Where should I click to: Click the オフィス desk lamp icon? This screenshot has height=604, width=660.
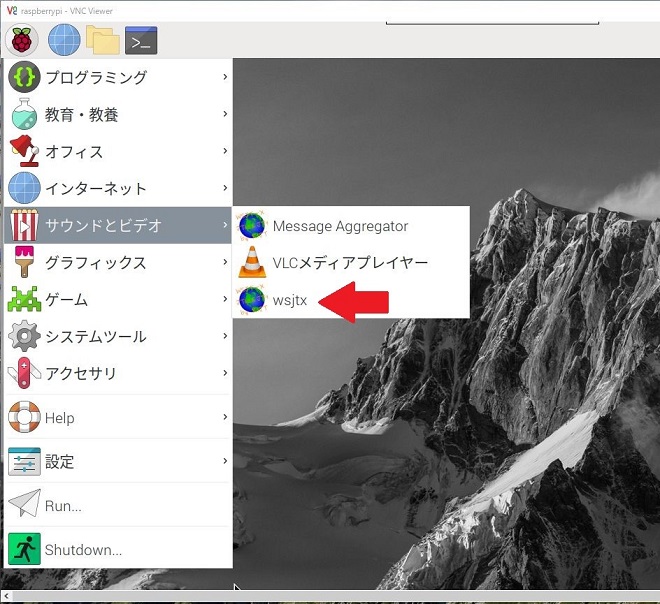[x=24, y=151]
